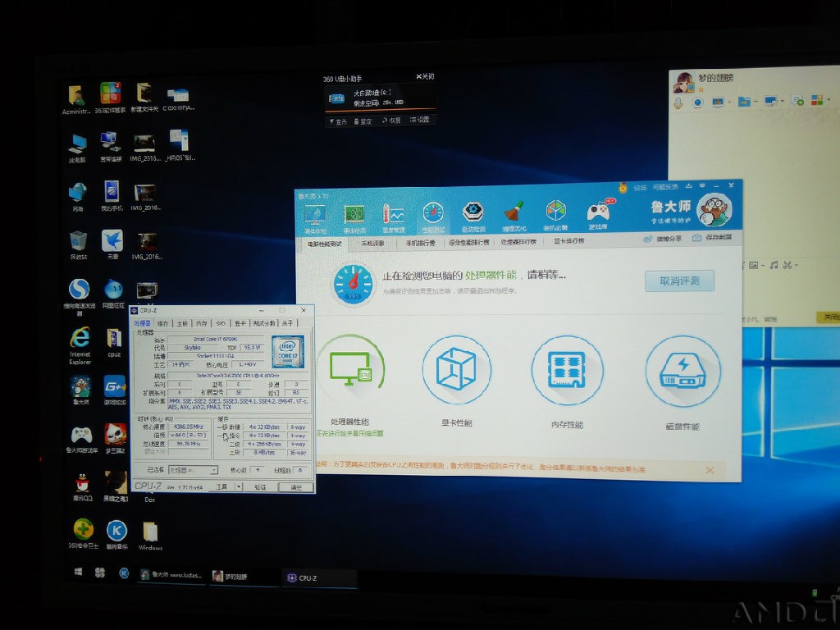
Task: Click the processor performance monitor icon
Action: pyautogui.click(x=349, y=369)
